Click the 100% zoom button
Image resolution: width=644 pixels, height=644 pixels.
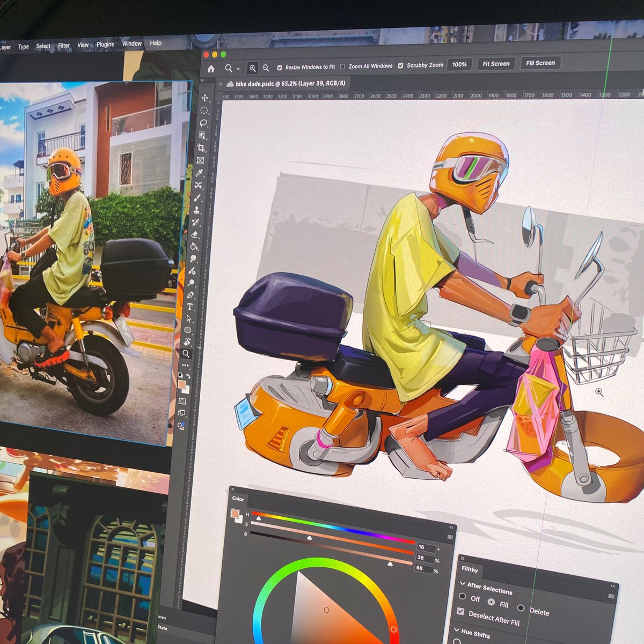tap(459, 64)
